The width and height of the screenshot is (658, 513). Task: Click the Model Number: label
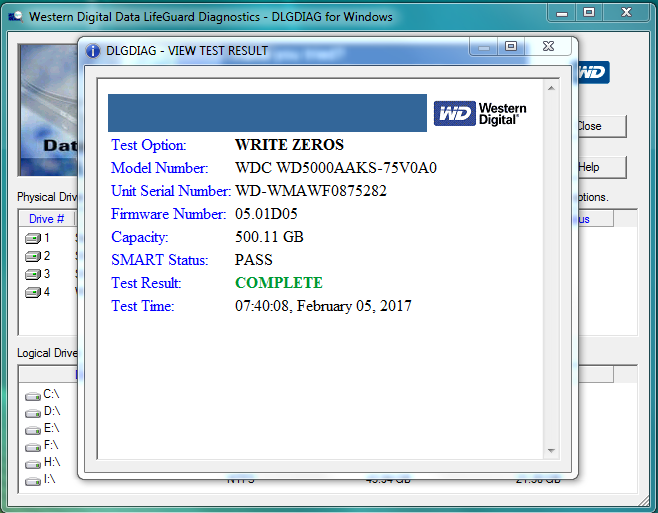159,168
